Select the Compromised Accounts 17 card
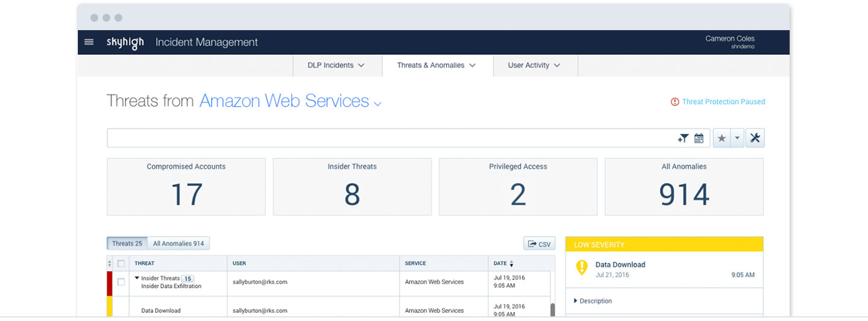This screenshot has height=321, width=868. [x=186, y=187]
